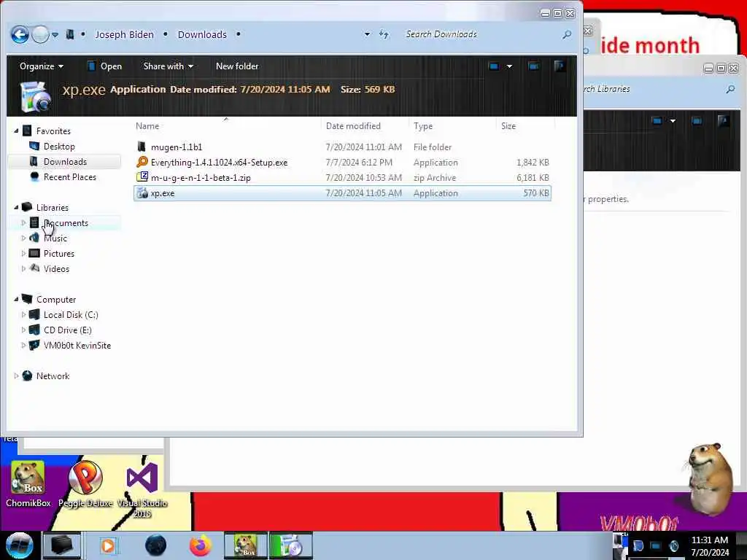Click the xp.exe installer taskbar button
Image resolution: width=747 pixels, height=560 pixels.
click(x=290, y=545)
